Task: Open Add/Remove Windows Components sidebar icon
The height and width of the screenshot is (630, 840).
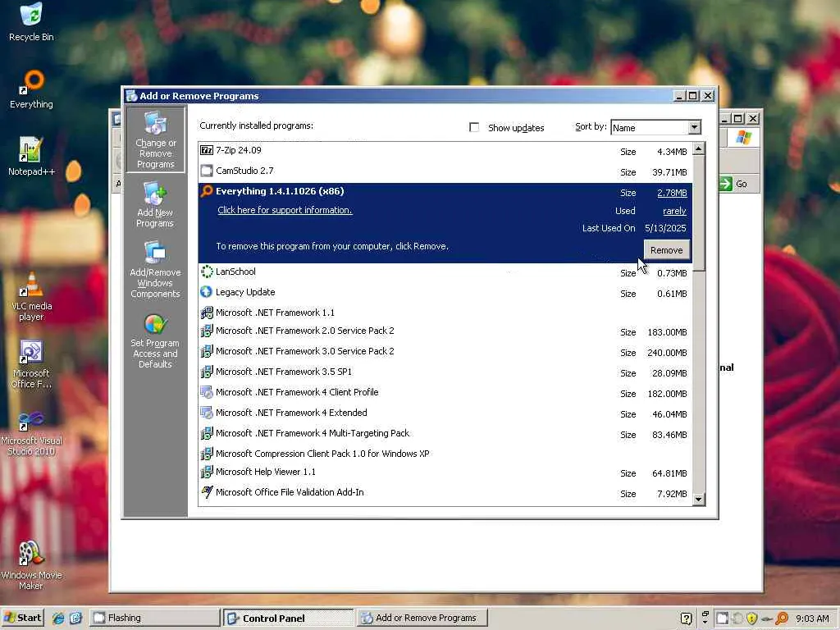Action: [x=155, y=269]
